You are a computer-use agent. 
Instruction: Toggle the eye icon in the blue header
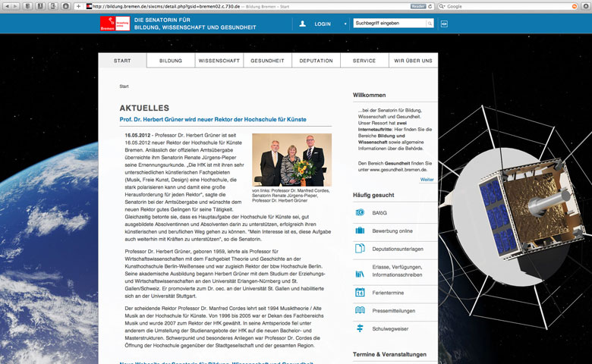pyautogui.click(x=444, y=24)
